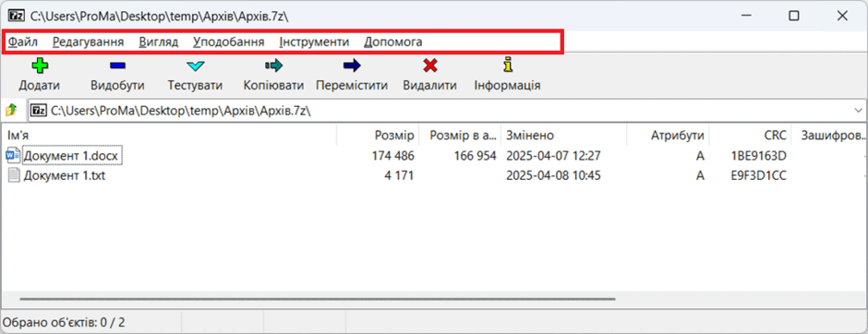Close the 7-Zip window
Viewport: 868px width, 334px height.
coord(842,16)
